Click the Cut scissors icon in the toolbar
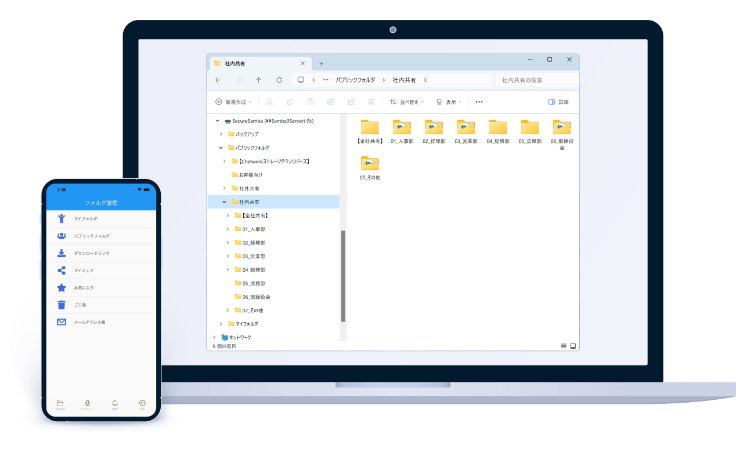The height and width of the screenshot is (454, 736). [269, 101]
